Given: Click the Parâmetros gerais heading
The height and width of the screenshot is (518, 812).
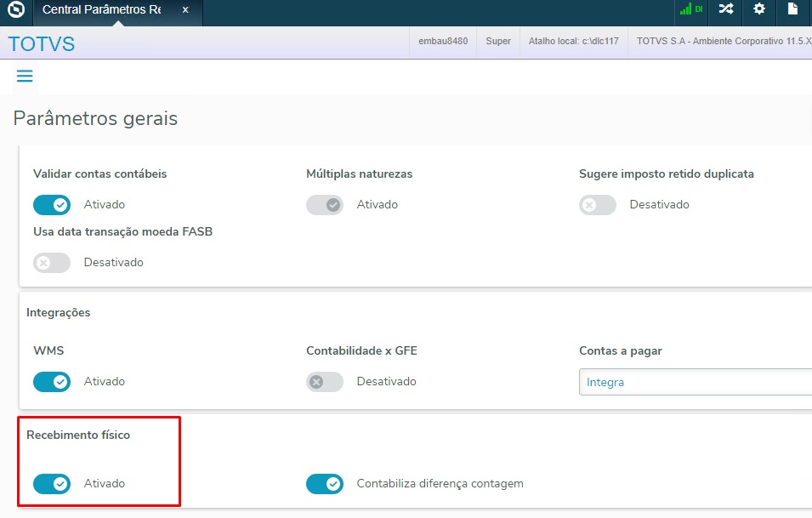Looking at the screenshot, I should tap(95, 118).
